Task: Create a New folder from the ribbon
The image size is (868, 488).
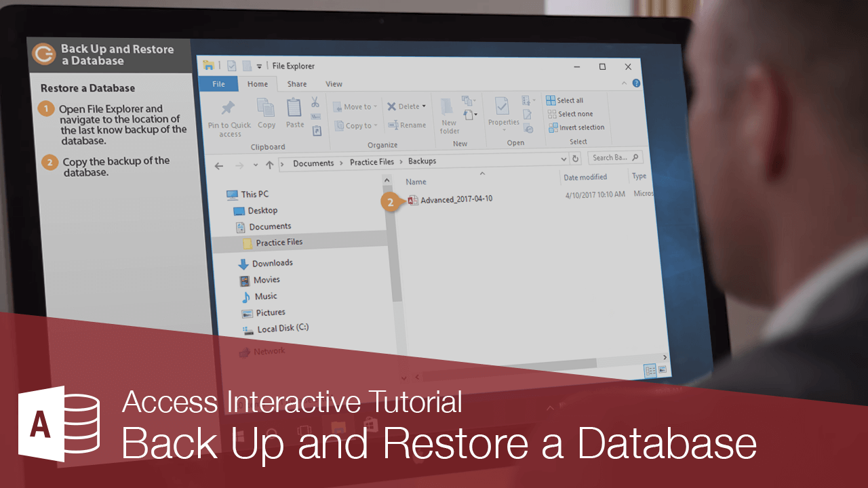Action: [x=448, y=116]
